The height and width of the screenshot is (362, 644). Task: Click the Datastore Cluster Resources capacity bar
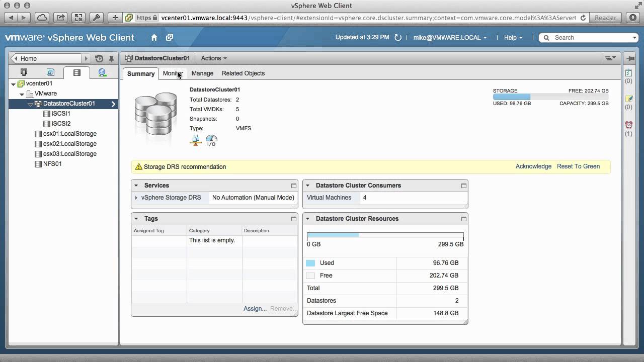coord(385,235)
